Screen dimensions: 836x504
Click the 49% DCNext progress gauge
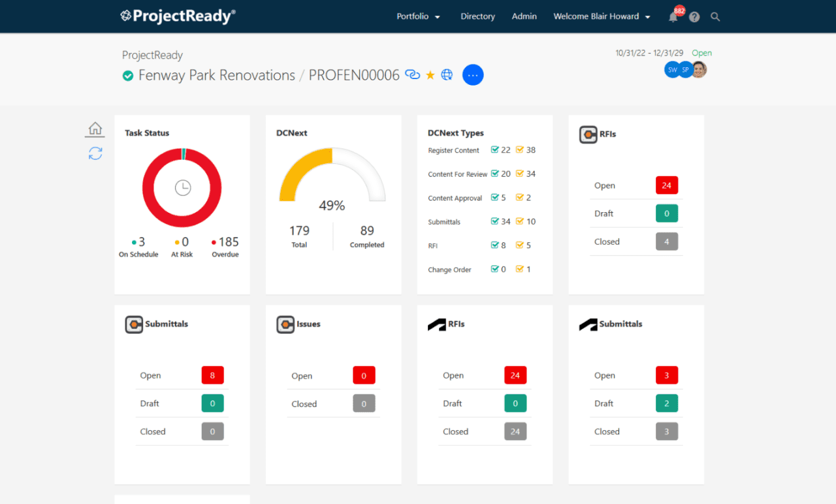click(331, 205)
